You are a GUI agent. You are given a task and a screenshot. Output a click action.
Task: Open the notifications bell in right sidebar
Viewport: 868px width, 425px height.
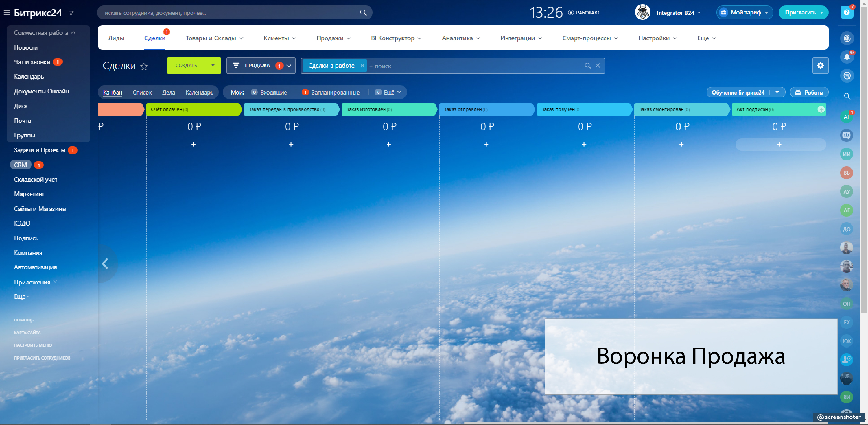tap(846, 57)
